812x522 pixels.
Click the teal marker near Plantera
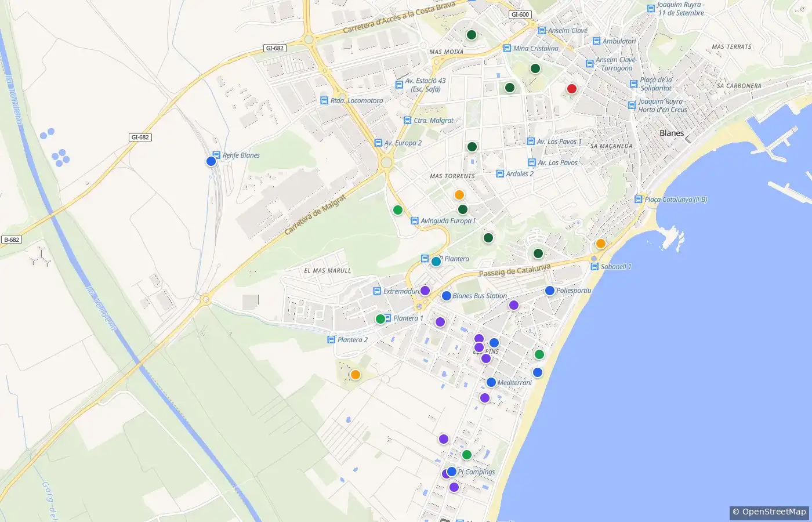coord(436,262)
